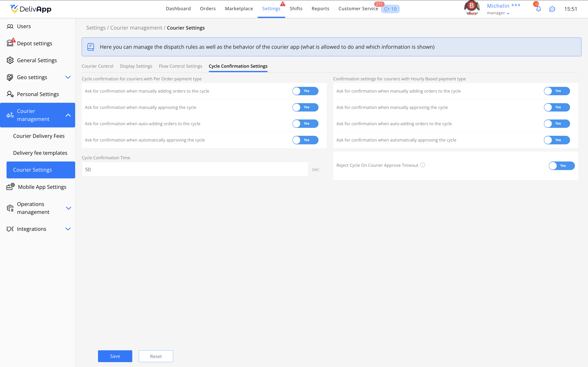The height and width of the screenshot is (367, 588).
Task: Click the General Settings gear icon
Action: [10, 60]
